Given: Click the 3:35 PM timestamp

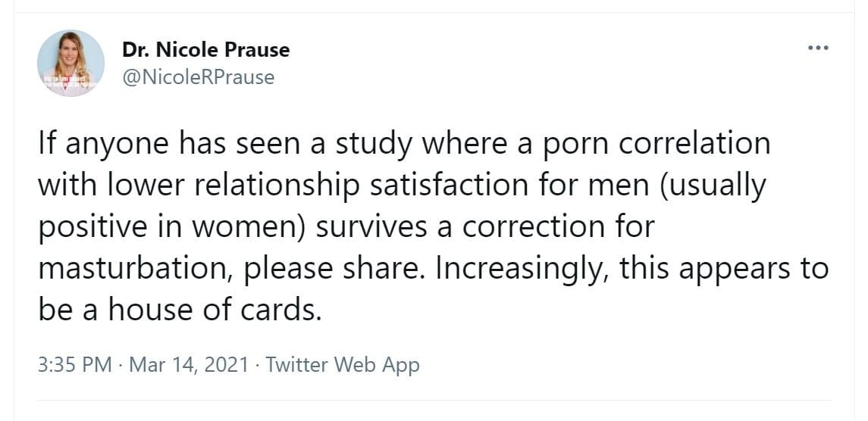Looking at the screenshot, I should tap(74, 365).
